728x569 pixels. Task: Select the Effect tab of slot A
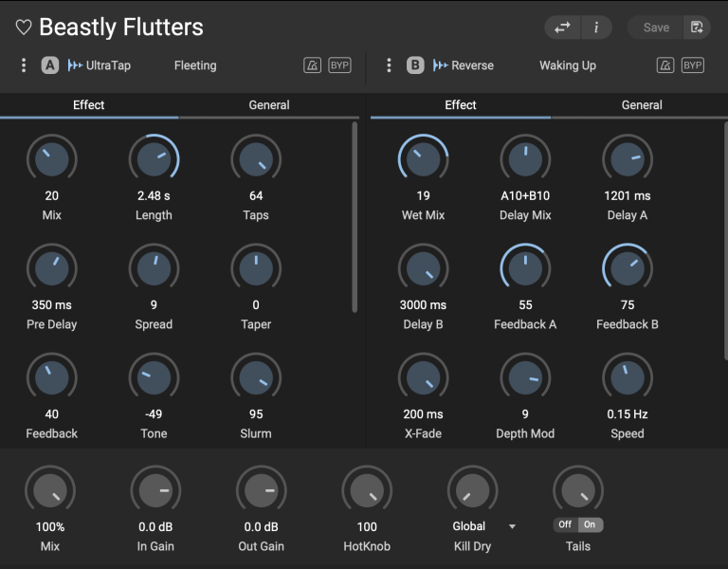[x=89, y=105]
